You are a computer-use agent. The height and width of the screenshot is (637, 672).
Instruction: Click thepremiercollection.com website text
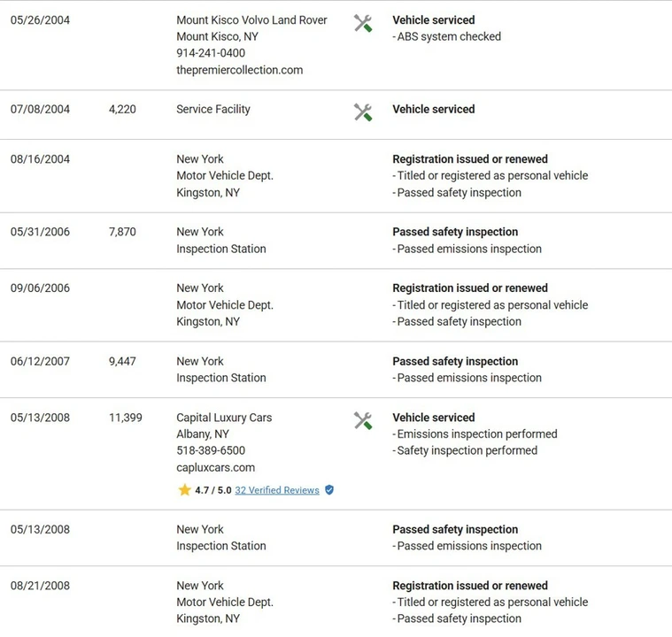[x=240, y=70]
